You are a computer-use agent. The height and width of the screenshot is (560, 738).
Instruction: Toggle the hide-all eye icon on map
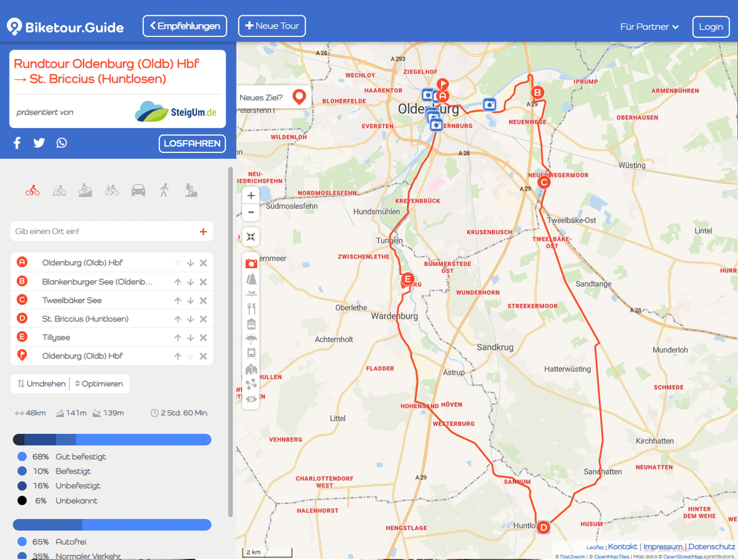(x=251, y=399)
